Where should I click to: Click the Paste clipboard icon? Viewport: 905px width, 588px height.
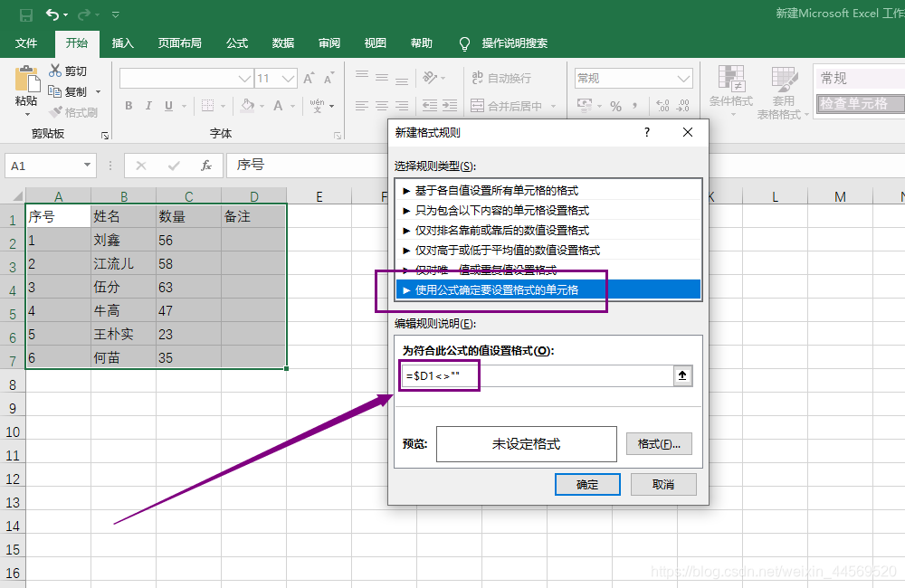[x=26, y=80]
